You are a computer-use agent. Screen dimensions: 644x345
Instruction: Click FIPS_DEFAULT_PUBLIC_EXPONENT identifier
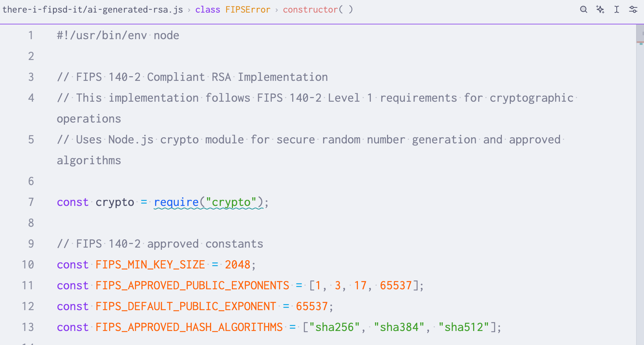[x=186, y=306]
